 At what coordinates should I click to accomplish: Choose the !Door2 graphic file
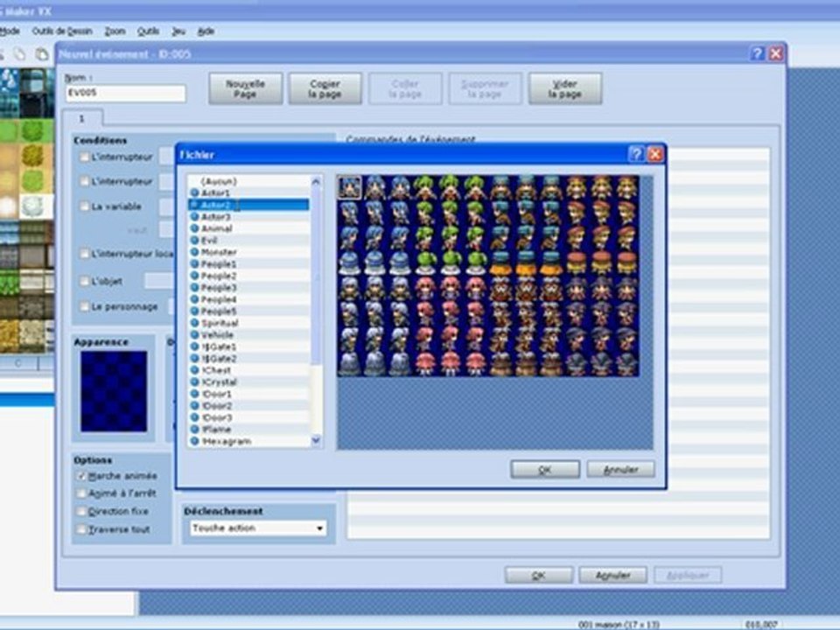pyautogui.click(x=248, y=405)
